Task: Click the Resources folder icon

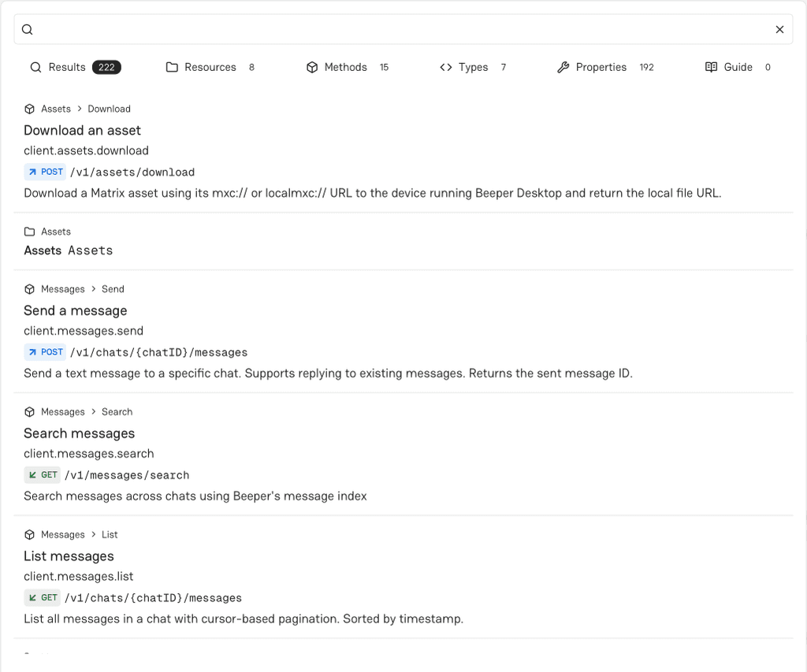Action: pos(172,68)
